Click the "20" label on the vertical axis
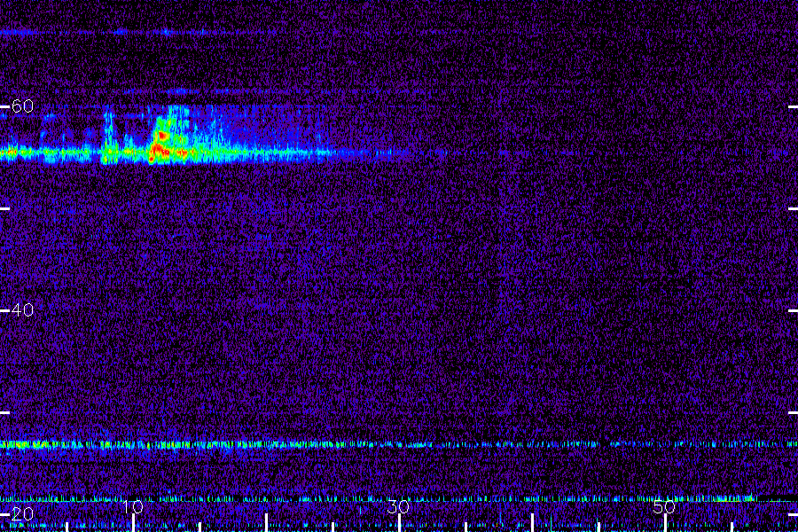Viewport: 798px width, 532px height. click(x=22, y=513)
